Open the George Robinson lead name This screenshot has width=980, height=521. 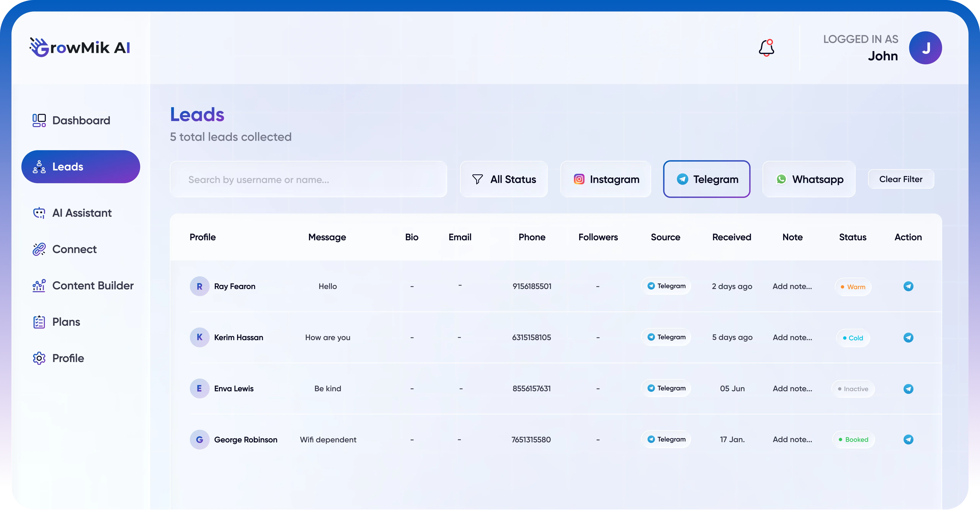(x=246, y=440)
